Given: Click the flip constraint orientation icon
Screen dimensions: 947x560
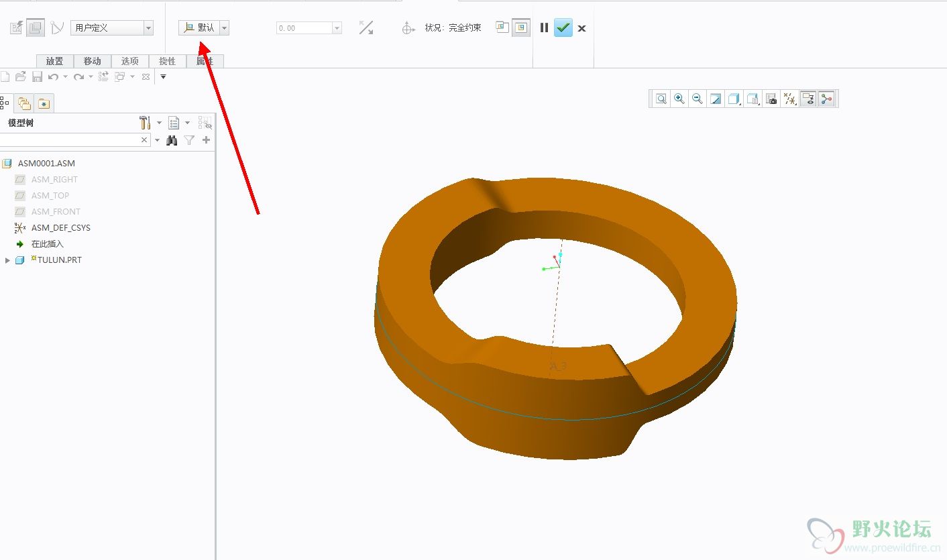Looking at the screenshot, I should click(x=366, y=27).
